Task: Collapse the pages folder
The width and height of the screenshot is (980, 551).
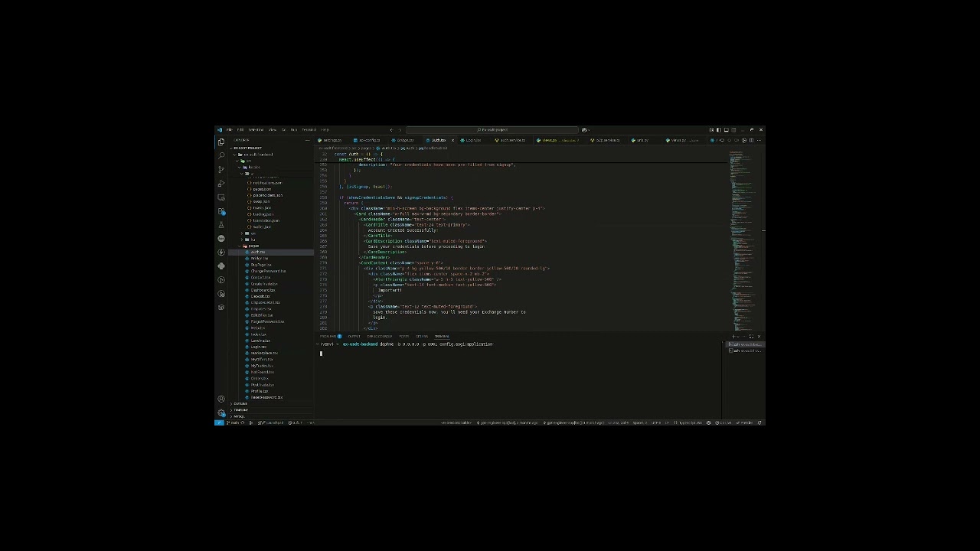Action: [271, 246]
